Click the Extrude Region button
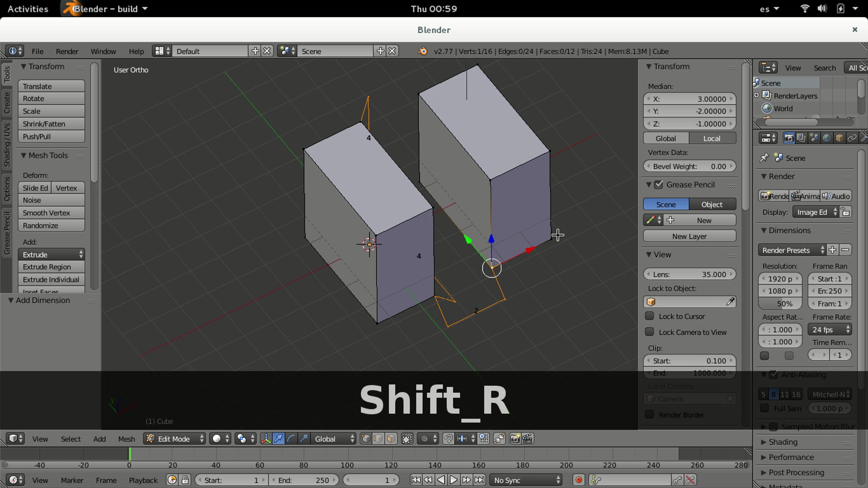Image resolution: width=868 pixels, height=488 pixels. tap(51, 267)
